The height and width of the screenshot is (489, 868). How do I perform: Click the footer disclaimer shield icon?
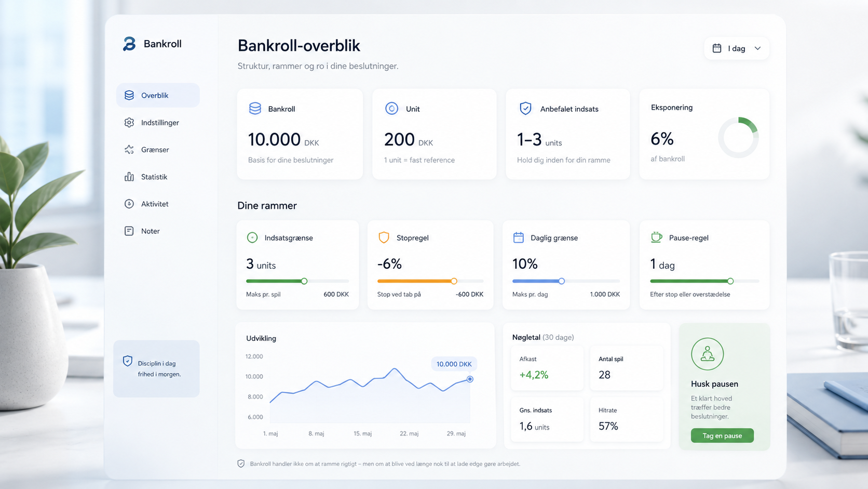pos(241,464)
